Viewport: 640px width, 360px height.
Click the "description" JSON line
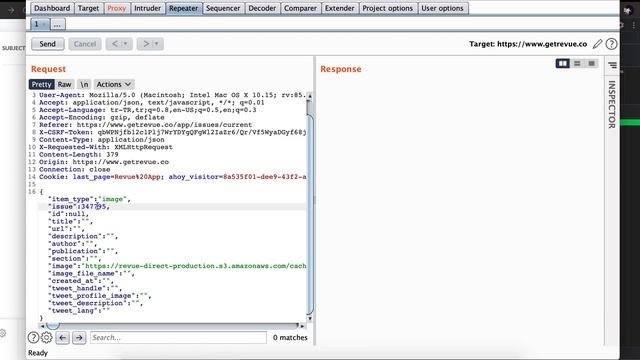83,236
